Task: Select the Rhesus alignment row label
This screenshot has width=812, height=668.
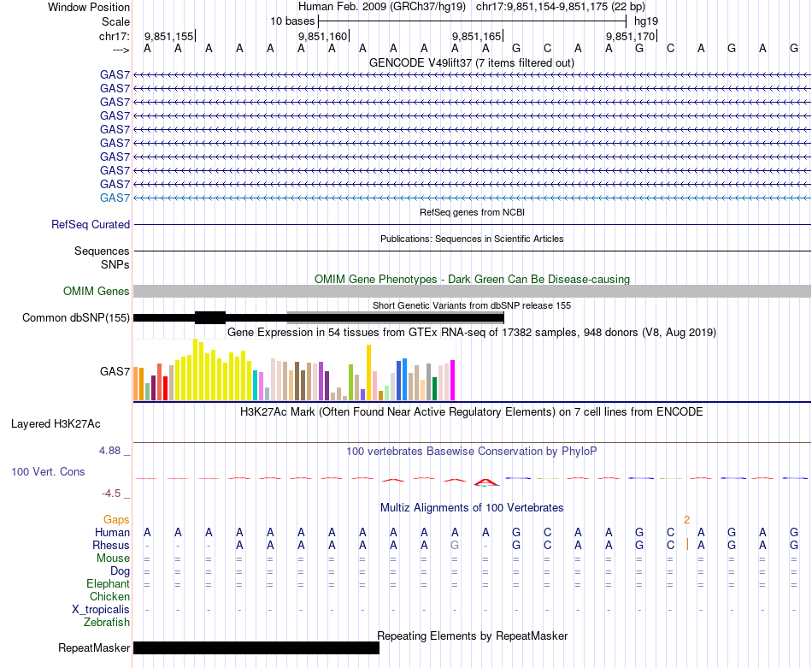Action: (111, 545)
